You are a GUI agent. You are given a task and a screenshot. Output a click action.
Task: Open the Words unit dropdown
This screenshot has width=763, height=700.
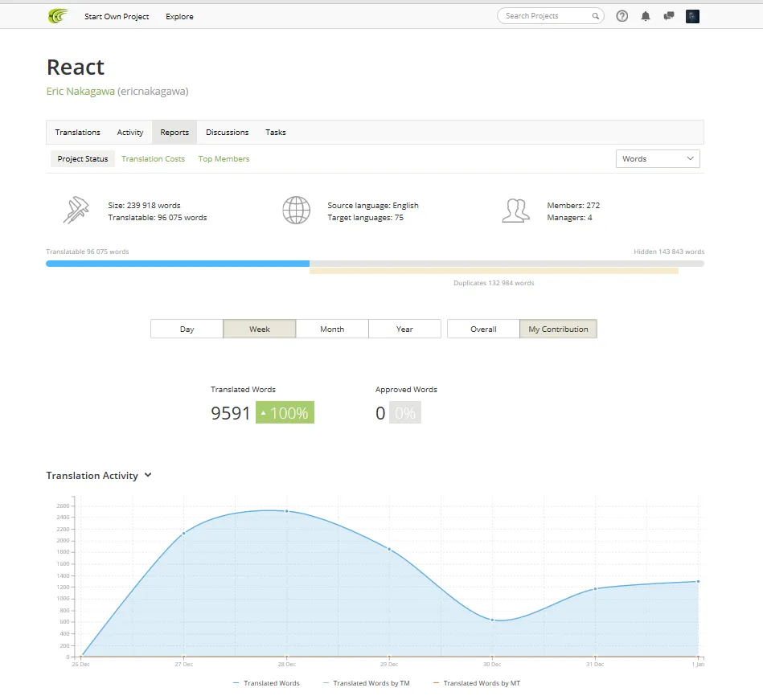658,159
